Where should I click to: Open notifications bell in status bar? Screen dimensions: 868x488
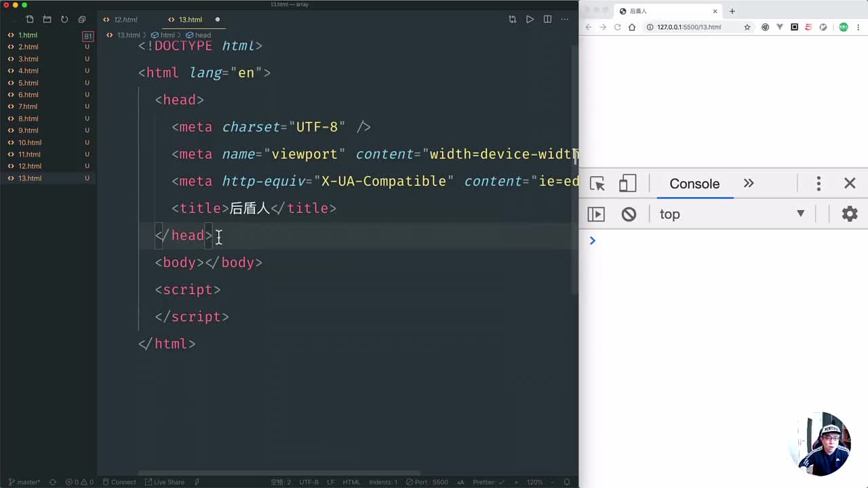(568, 482)
